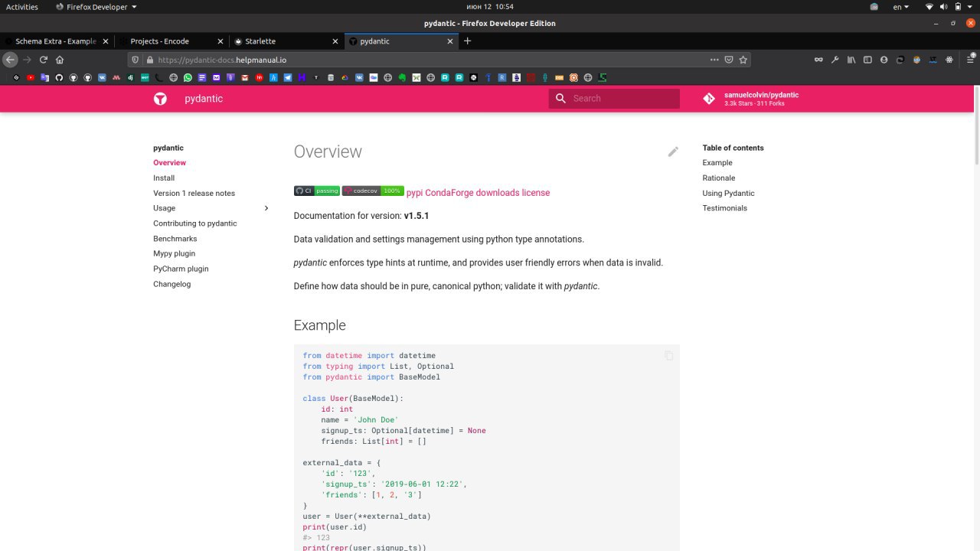Screen dimensions: 980x551
Task: Open the Gmail bookmark
Action: click(244, 77)
